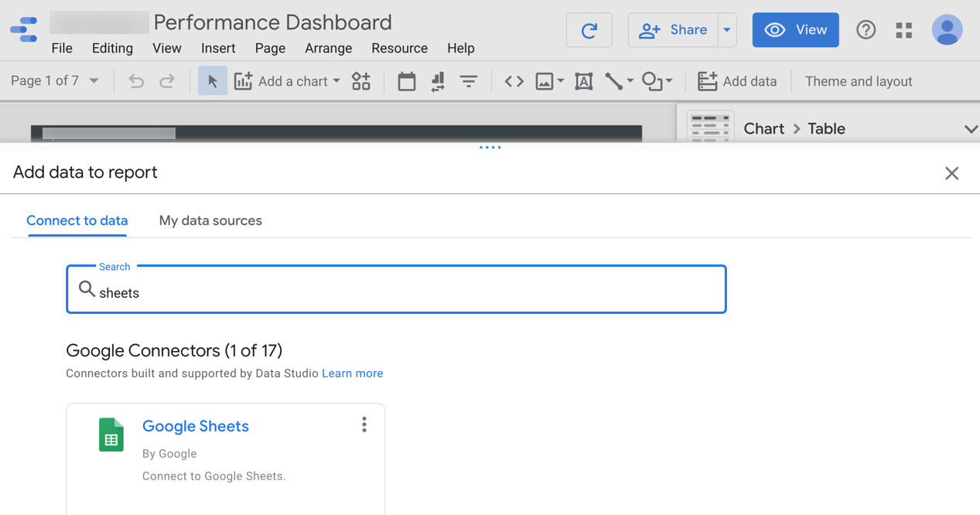Image resolution: width=980 pixels, height=515 pixels.
Task: Open the Resource menu
Action: click(x=400, y=48)
